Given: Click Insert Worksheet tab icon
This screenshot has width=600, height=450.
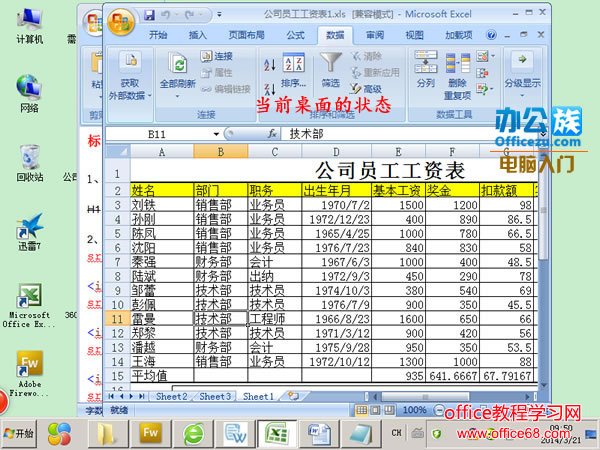Looking at the screenshot, I should point(293,396).
